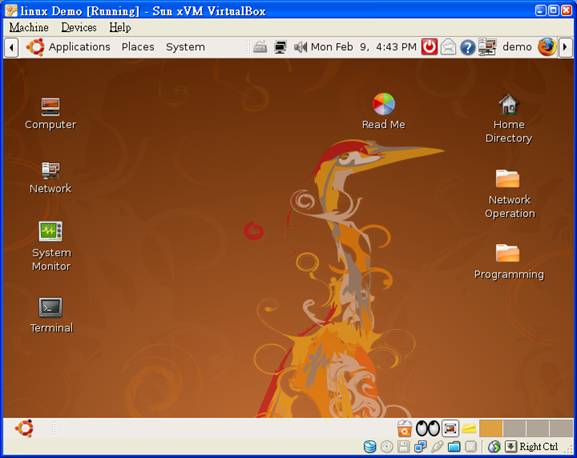The height and width of the screenshot is (458, 577).
Task: Open the mail envelope launcher
Action: tap(448, 47)
